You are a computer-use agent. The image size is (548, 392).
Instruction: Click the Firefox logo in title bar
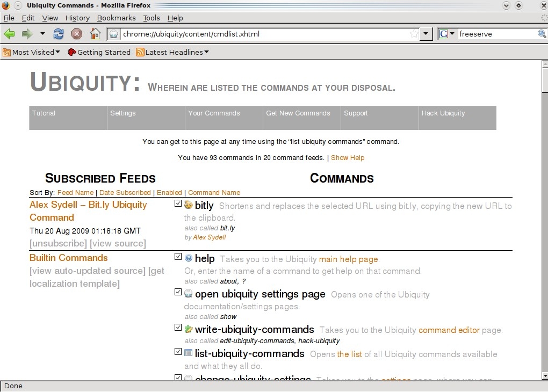click(x=5, y=5)
